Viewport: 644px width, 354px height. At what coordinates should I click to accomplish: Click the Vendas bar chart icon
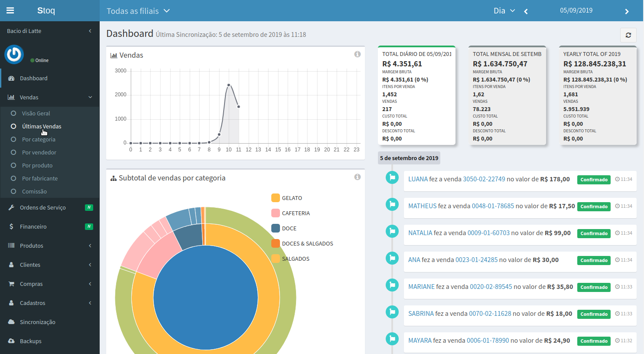pyautogui.click(x=11, y=98)
